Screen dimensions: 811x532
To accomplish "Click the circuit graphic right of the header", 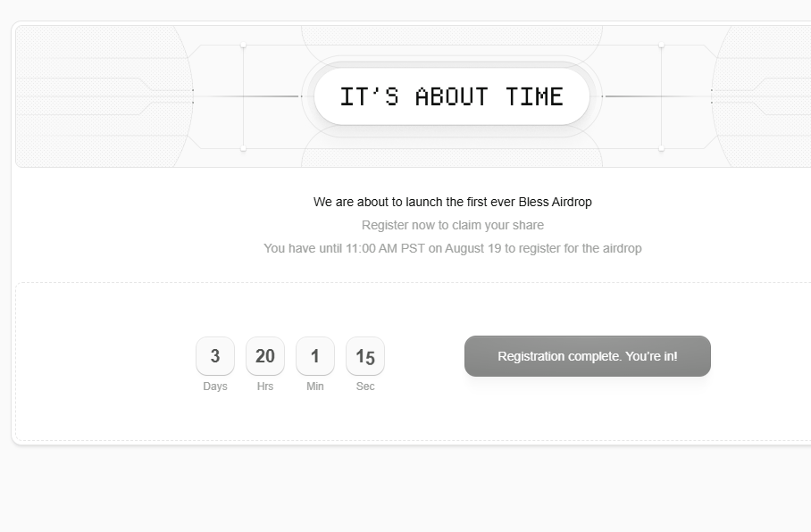I will (x=750, y=96).
